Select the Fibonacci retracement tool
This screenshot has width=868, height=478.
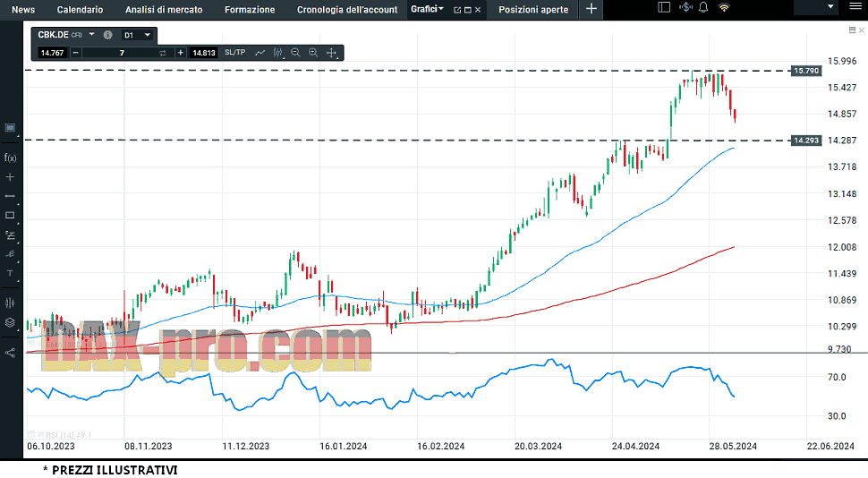(10, 235)
